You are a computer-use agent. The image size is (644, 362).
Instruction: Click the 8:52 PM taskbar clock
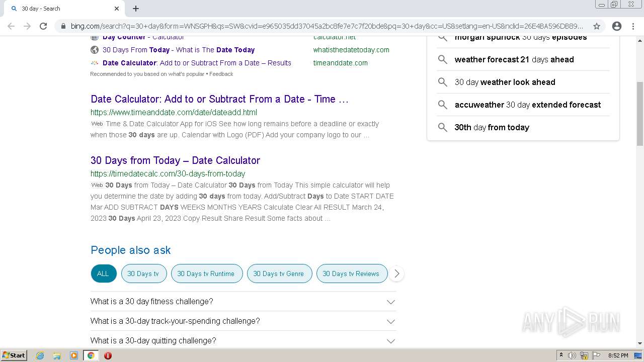tap(618, 355)
